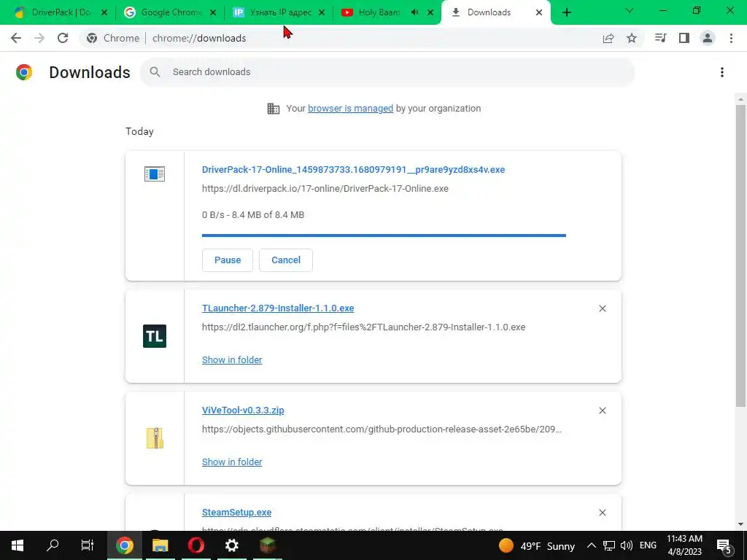This screenshot has height=560, width=747.
Task: Open the Windows Start menu
Action: click(x=18, y=545)
